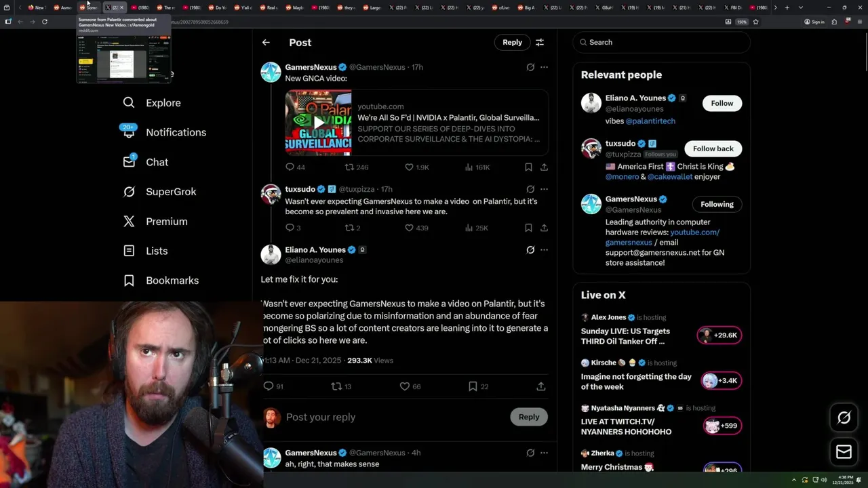Open more options on the top GamersNexus post

click(x=544, y=67)
